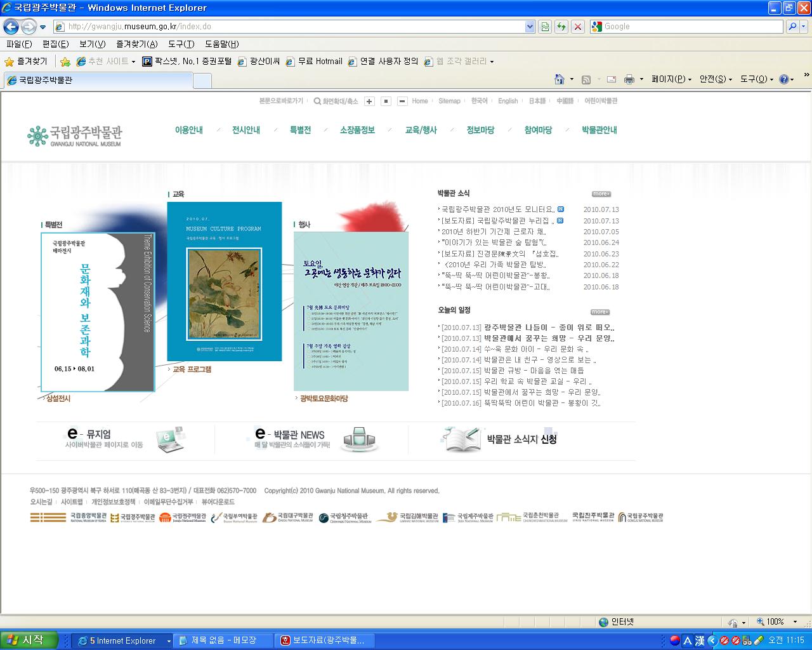Image resolution: width=812 pixels, height=650 pixels.
Task: Select the 국립광주박물관 browser tab
Action: click(x=98, y=81)
